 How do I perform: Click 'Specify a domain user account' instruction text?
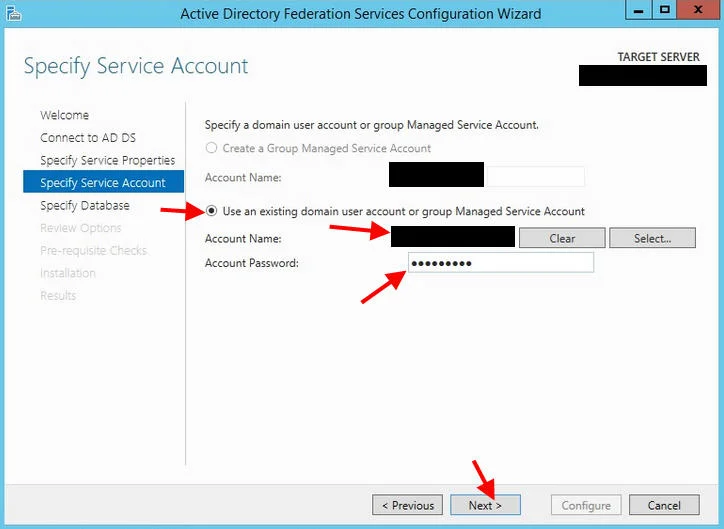pos(372,125)
